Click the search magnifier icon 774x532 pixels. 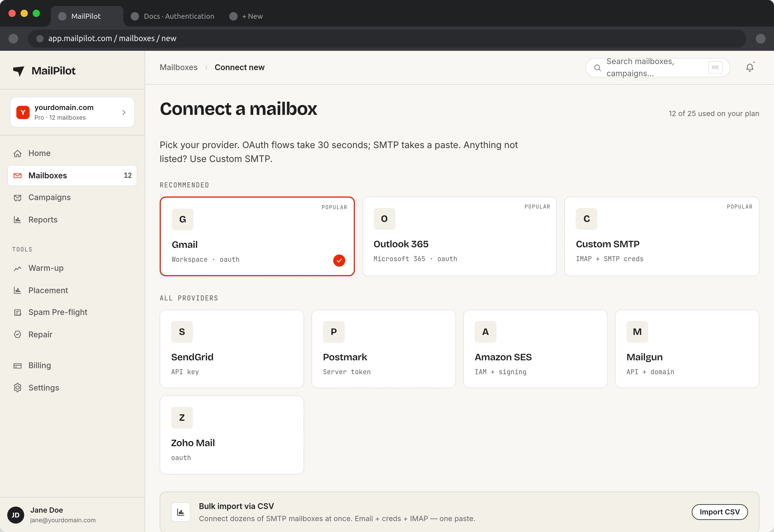pos(597,68)
